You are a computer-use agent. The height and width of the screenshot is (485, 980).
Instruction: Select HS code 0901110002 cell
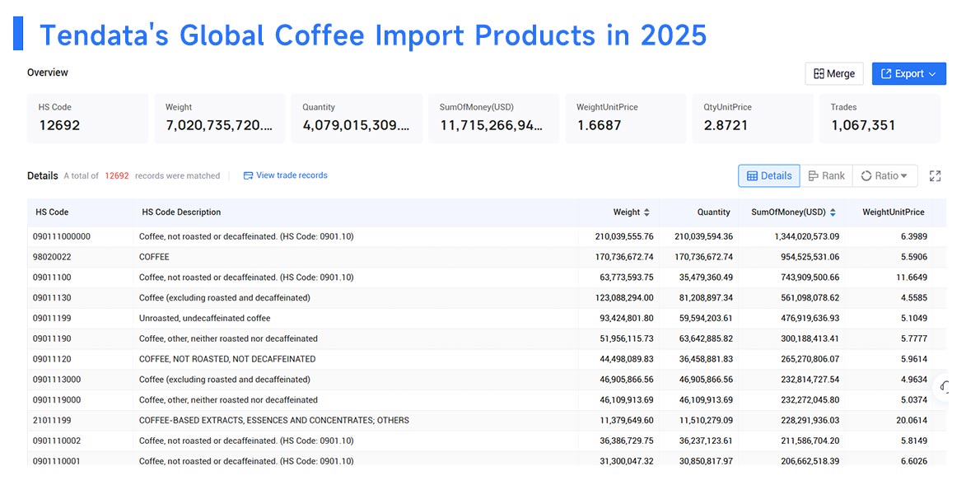(56, 441)
